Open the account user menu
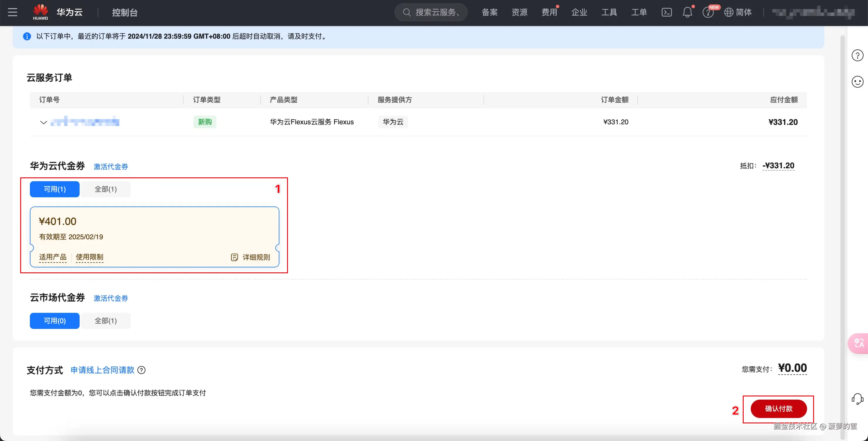Image resolution: width=868 pixels, height=441 pixels. (813, 13)
